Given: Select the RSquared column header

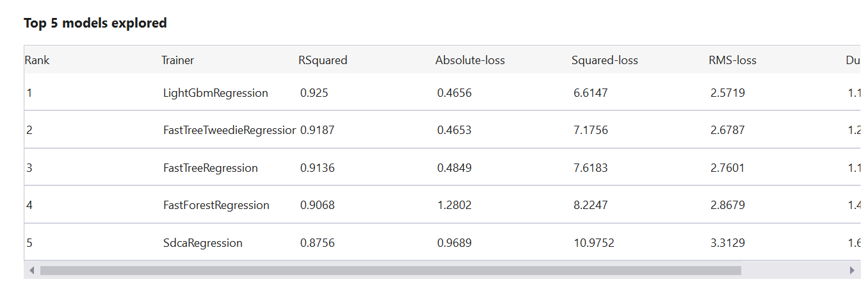Looking at the screenshot, I should [323, 60].
